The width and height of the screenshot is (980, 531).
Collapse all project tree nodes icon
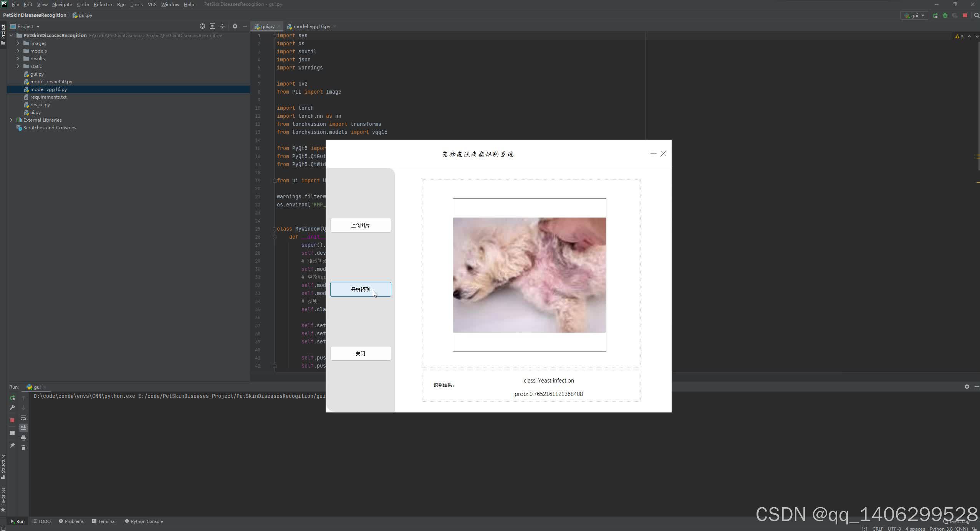222,26
